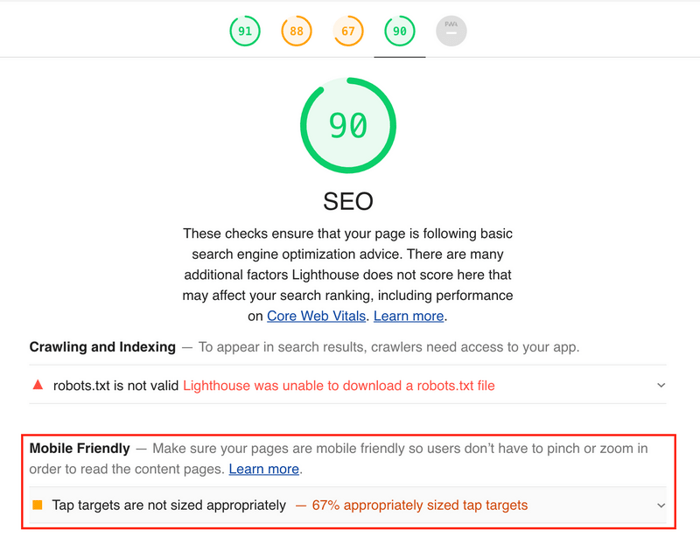Open the Core Web Vitals link

tap(318, 316)
